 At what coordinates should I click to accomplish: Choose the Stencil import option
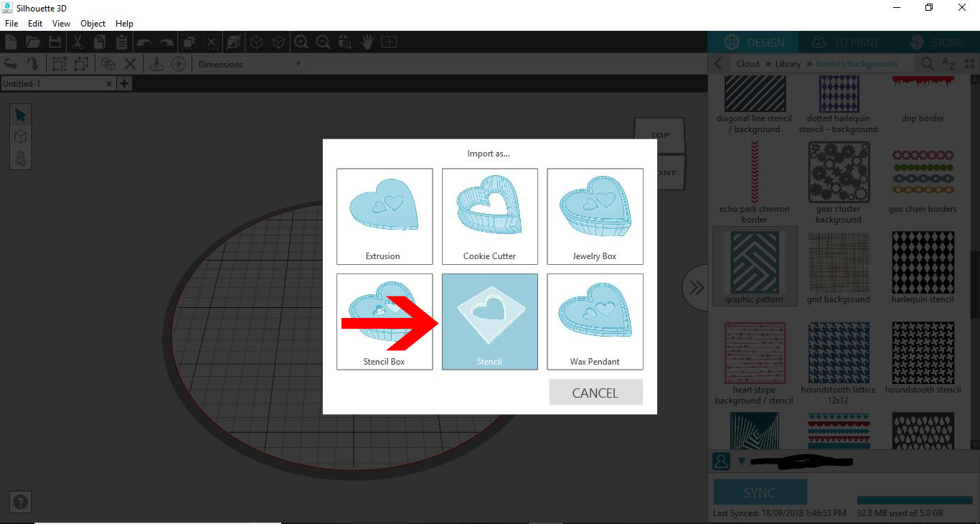point(489,322)
